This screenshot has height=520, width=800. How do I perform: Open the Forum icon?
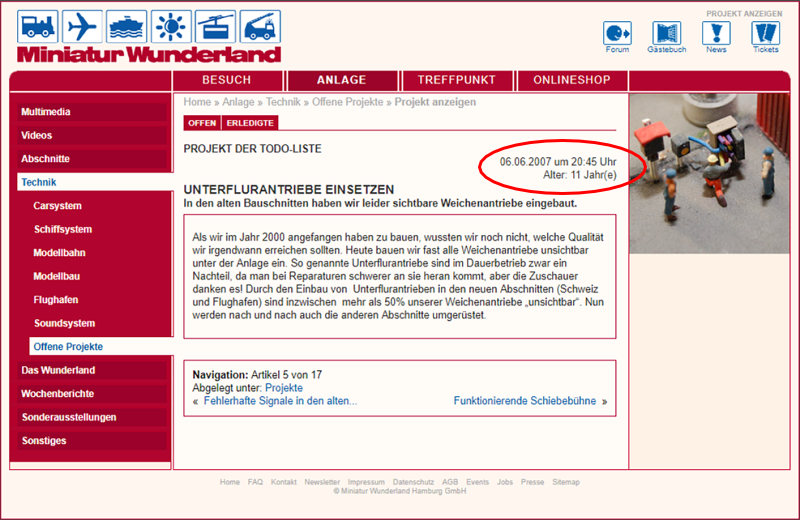617,34
